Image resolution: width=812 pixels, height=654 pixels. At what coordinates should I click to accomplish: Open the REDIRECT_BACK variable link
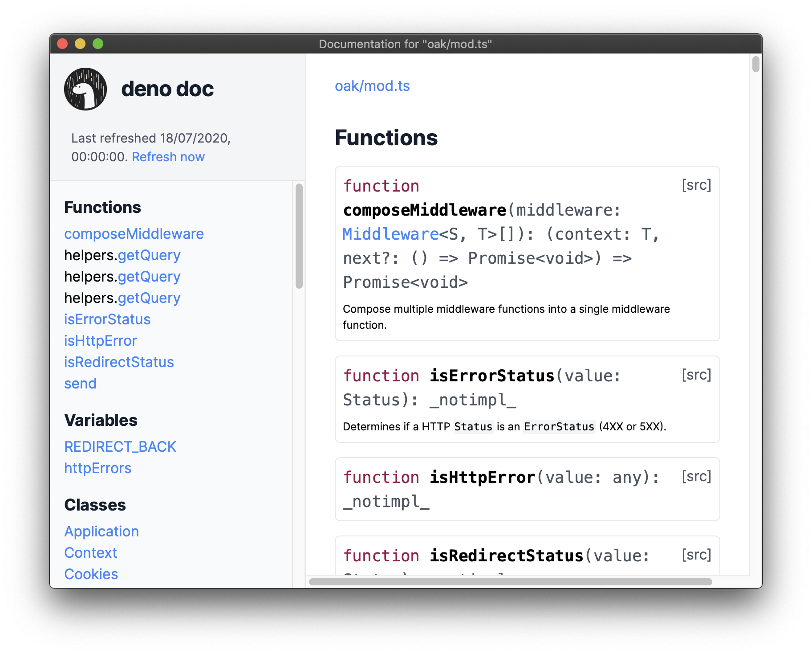tap(120, 447)
